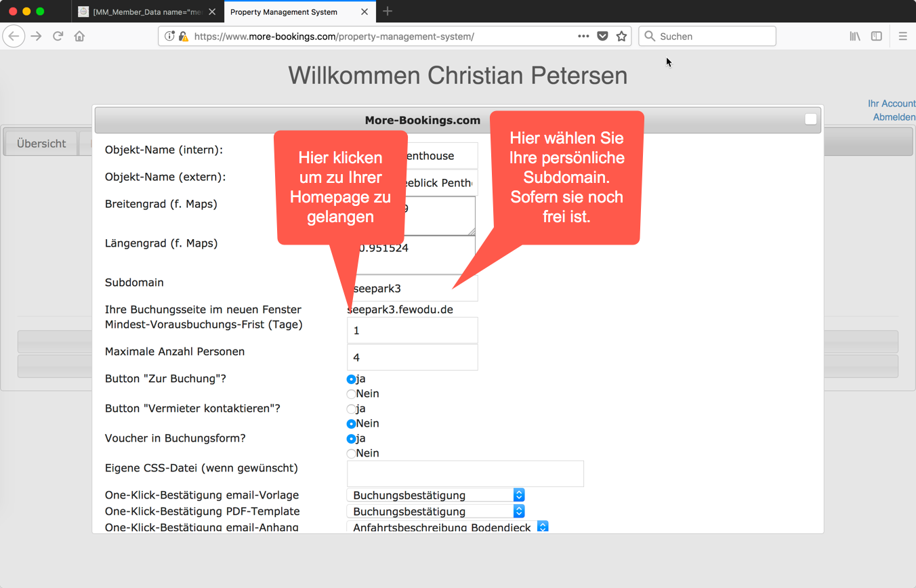
Task: Open page actions three-dots menu
Action: click(583, 37)
